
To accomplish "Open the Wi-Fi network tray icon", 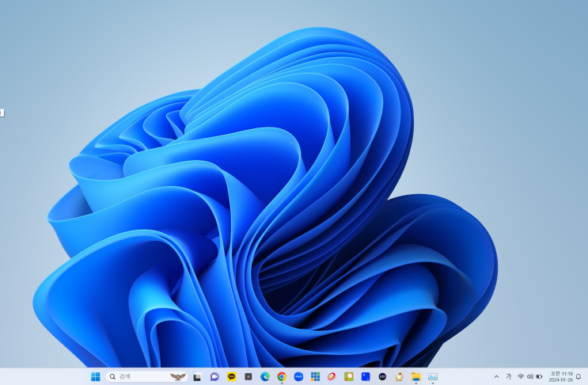I will [x=521, y=376].
